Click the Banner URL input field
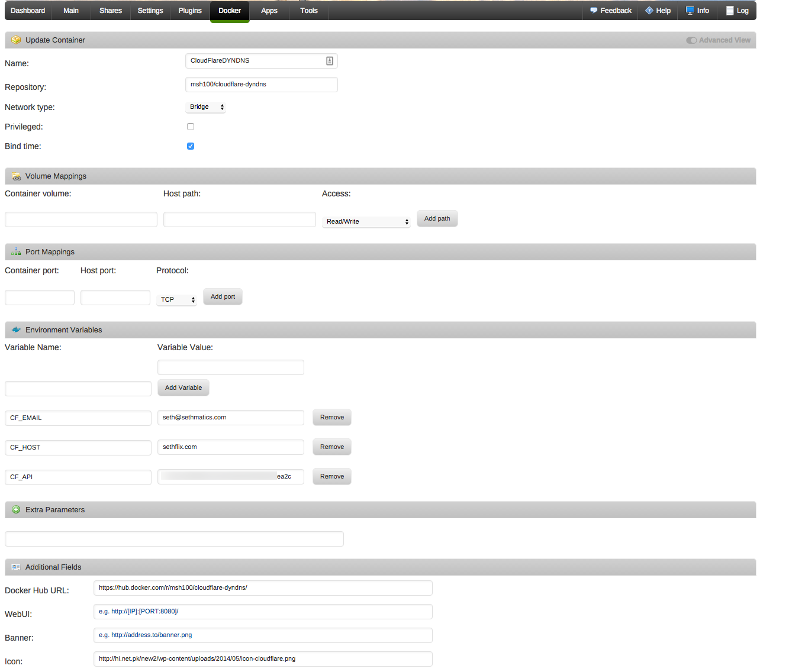805x672 pixels. click(263, 635)
